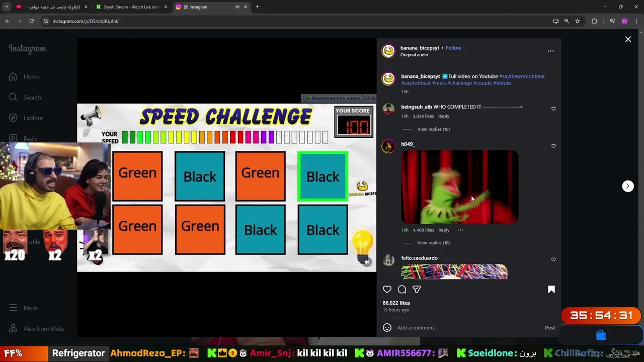Bookmark this page with the star icon
Viewport: 644px width, 362px height.
click(x=578, y=21)
